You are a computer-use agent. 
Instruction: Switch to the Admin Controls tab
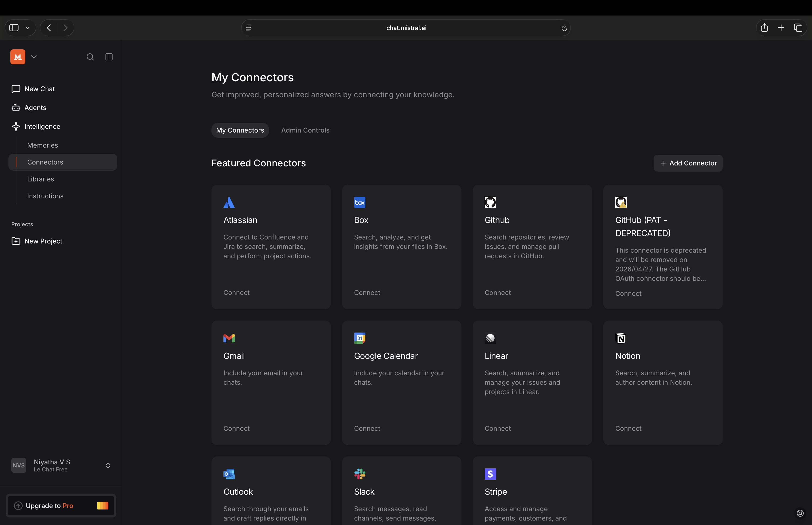pyautogui.click(x=305, y=130)
